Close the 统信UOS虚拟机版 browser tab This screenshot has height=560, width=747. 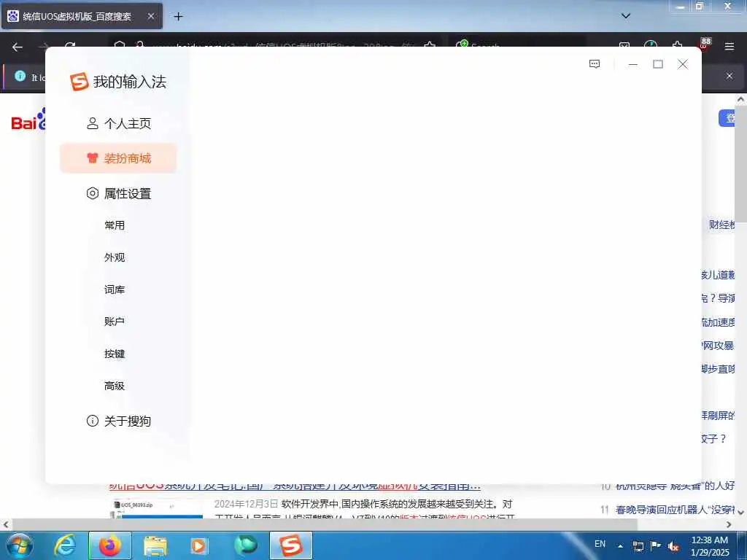pos(150,16)
